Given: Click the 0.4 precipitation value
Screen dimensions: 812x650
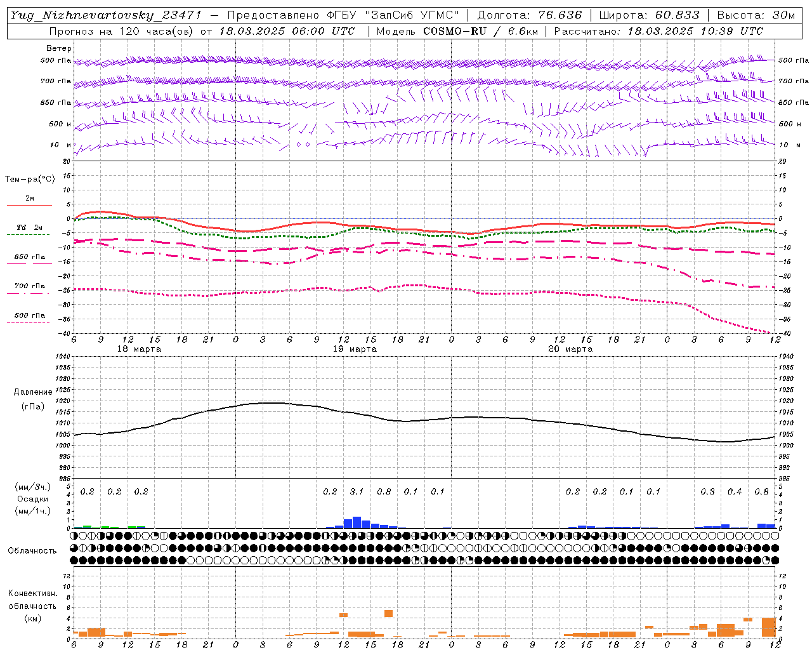Looking at the screenshot, I should pyautogui.click(x=735, y=492).
